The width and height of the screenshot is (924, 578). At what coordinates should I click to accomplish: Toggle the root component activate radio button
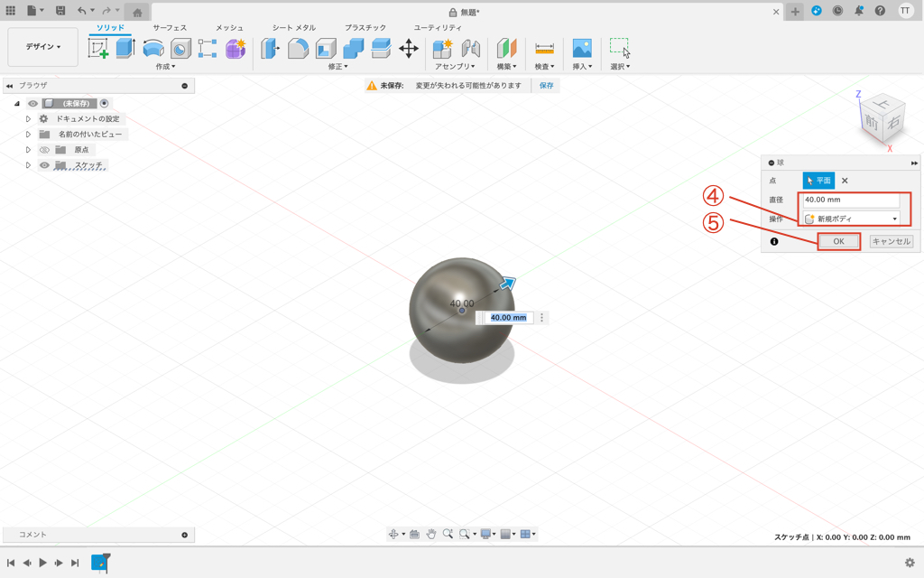coord(105,103)
